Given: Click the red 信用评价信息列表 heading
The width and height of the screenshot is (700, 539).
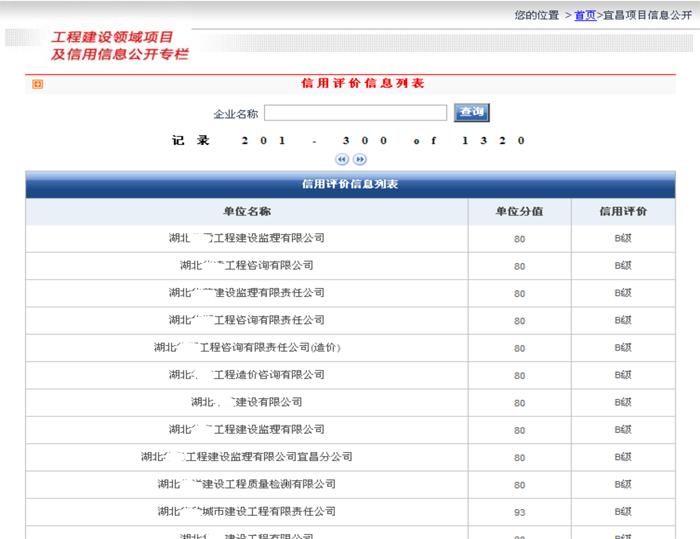Looking at the screenshot, I should point(363,84).
